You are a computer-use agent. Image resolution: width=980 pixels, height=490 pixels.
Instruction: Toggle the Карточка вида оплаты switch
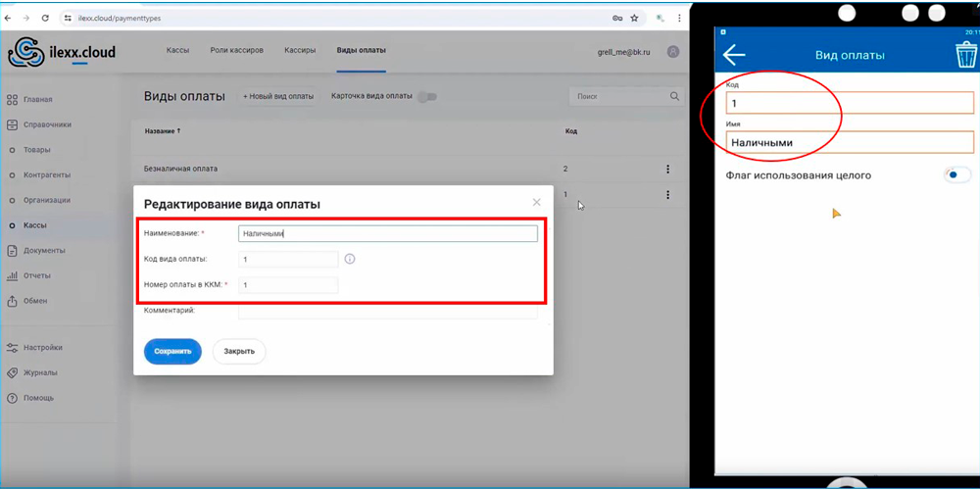coord(427,97)
